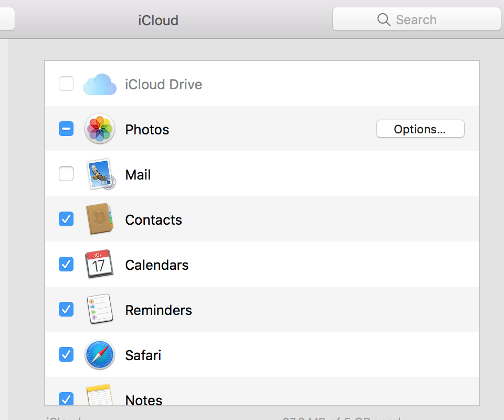Screen dimensions: 504x420
Task: Click the iCloud window title
Action: pos(158,20)
